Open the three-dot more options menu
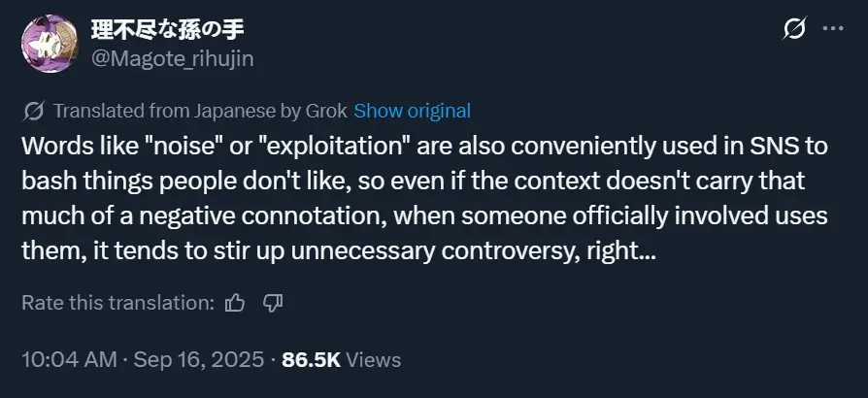868x398 pixels. click(x=832, y=29)
